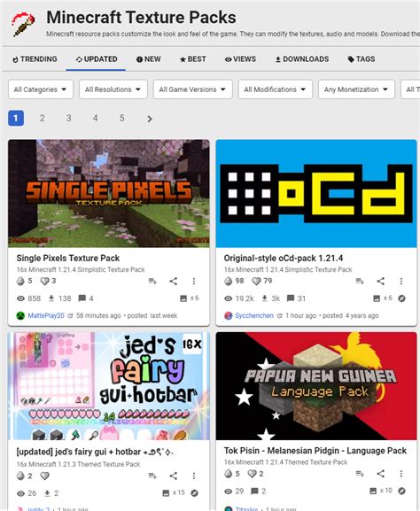
Task: Open more options for Single Pixels pack
Action: point(194,281)
